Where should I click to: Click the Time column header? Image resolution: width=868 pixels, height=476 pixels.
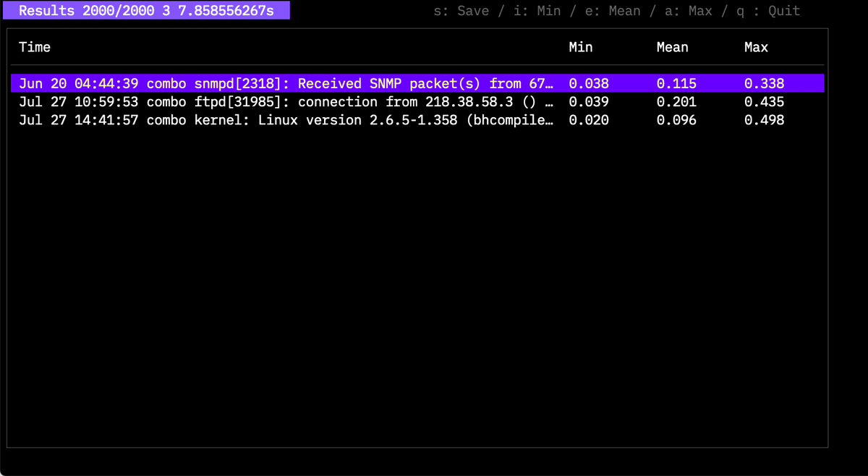[x=35, y=47]
